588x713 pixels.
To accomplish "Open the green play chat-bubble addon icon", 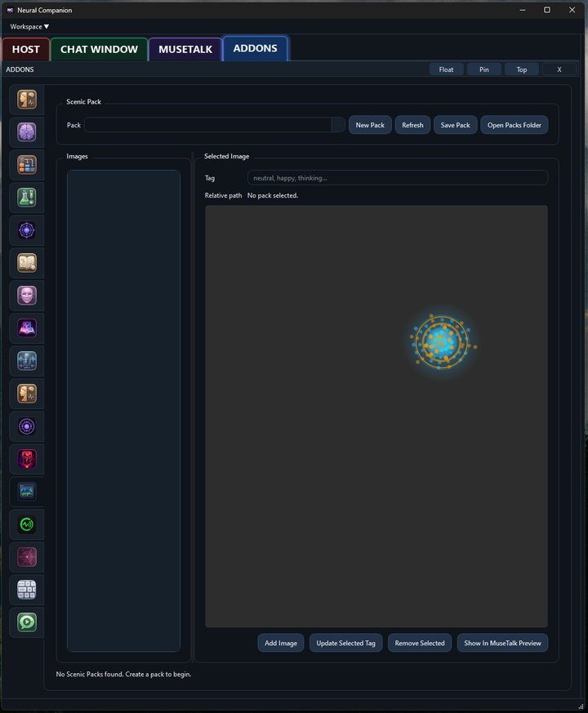I will (27, 622).
